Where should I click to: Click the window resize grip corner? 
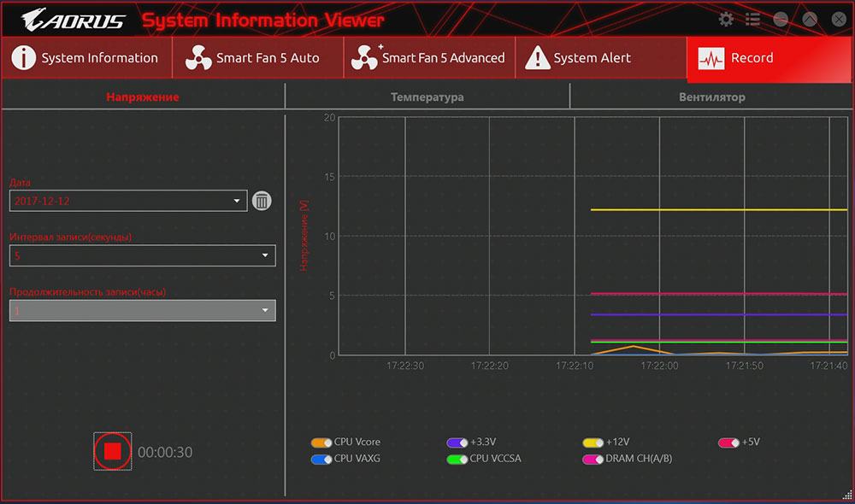847,495
